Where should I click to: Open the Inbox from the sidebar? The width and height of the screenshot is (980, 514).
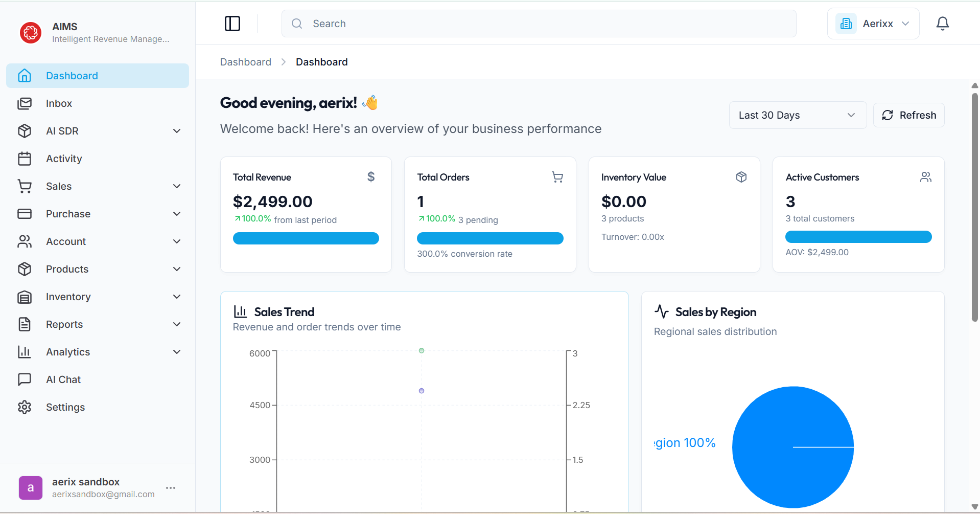coord(59,103)
